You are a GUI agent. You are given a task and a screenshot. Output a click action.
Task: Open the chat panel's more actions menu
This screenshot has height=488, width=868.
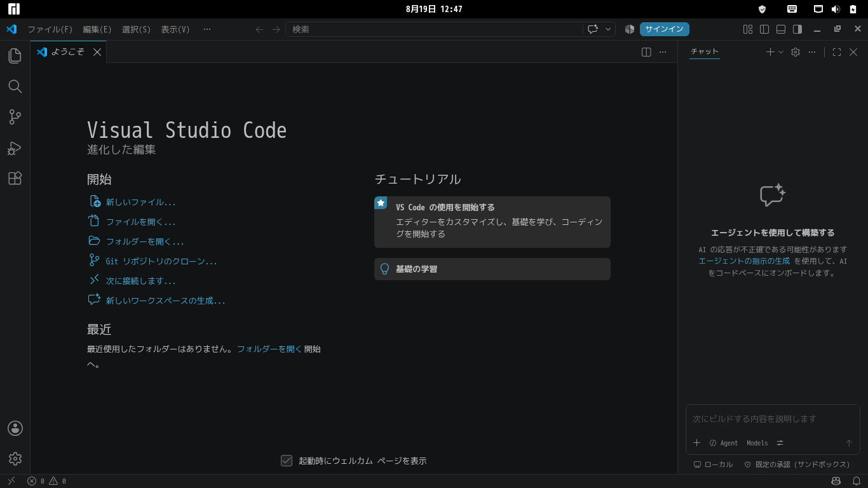click(812, 52)
